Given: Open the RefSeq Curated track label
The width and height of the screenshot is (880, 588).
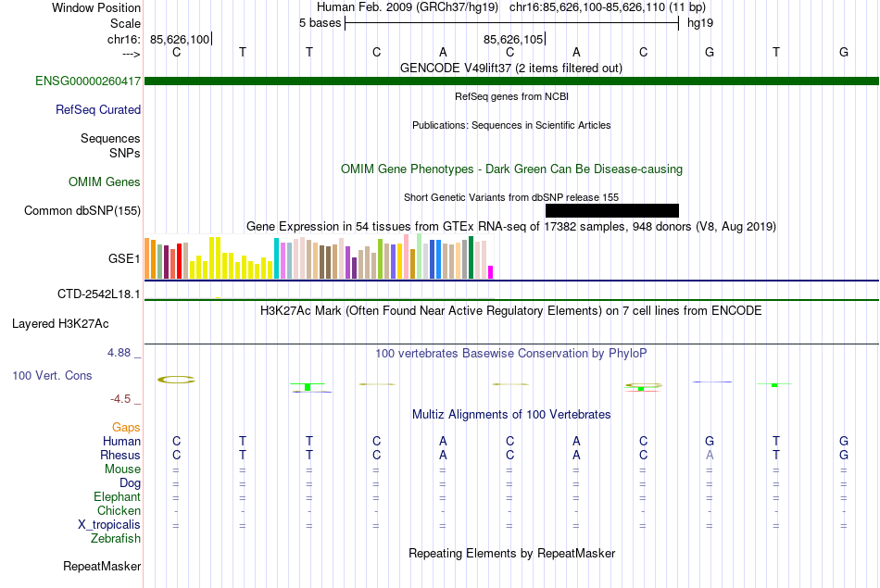Looking at the screenshot, I should coord(98,109).
